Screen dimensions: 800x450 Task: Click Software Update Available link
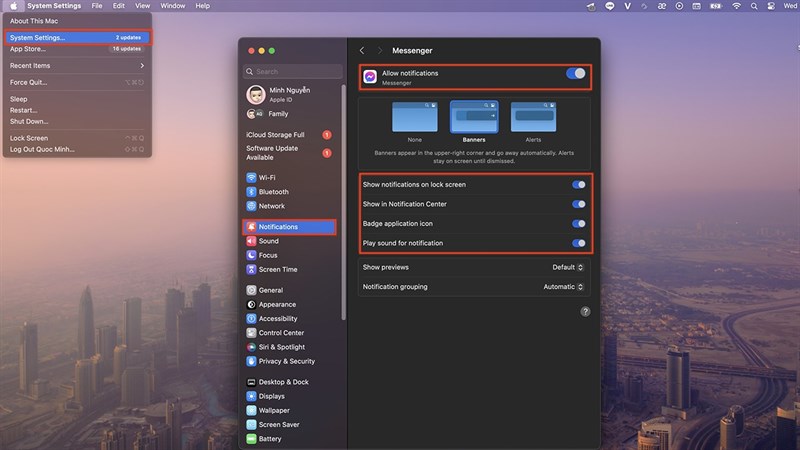tap(273, 152)
